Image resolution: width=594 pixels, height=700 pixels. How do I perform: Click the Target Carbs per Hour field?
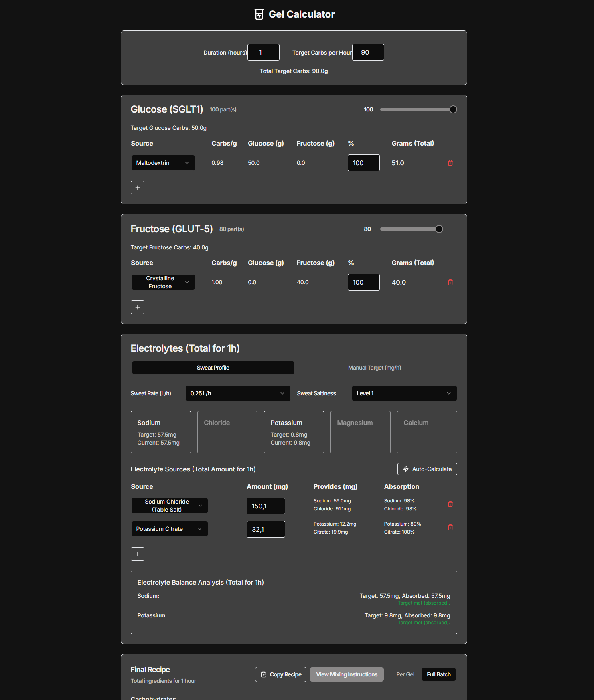point(368,52)
